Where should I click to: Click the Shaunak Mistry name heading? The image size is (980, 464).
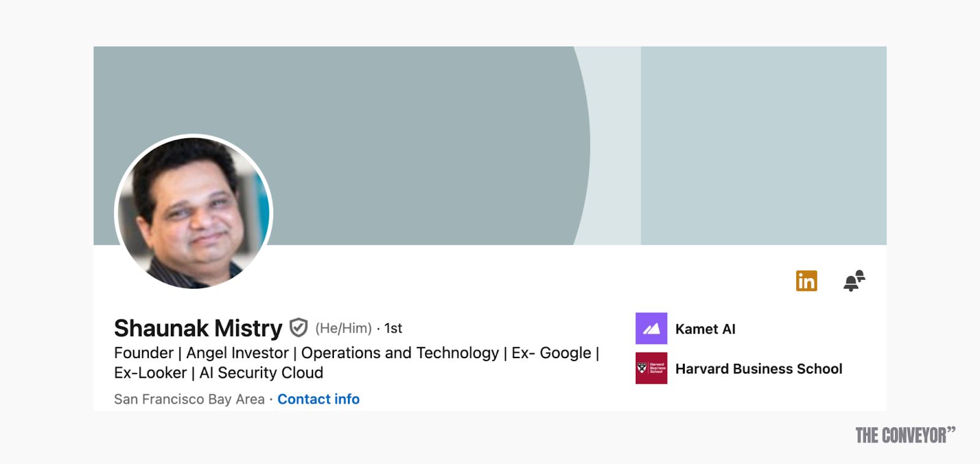(x=198, y=329)
